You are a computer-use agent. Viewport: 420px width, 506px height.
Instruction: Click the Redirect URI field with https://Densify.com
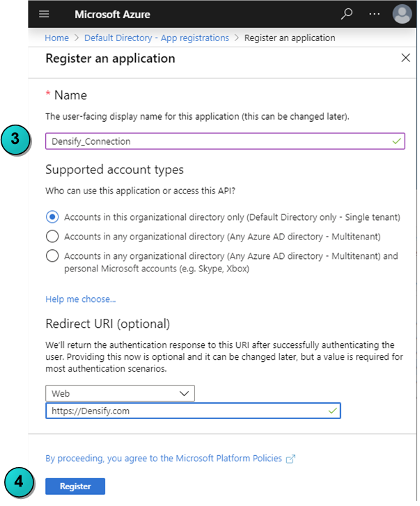193,411
